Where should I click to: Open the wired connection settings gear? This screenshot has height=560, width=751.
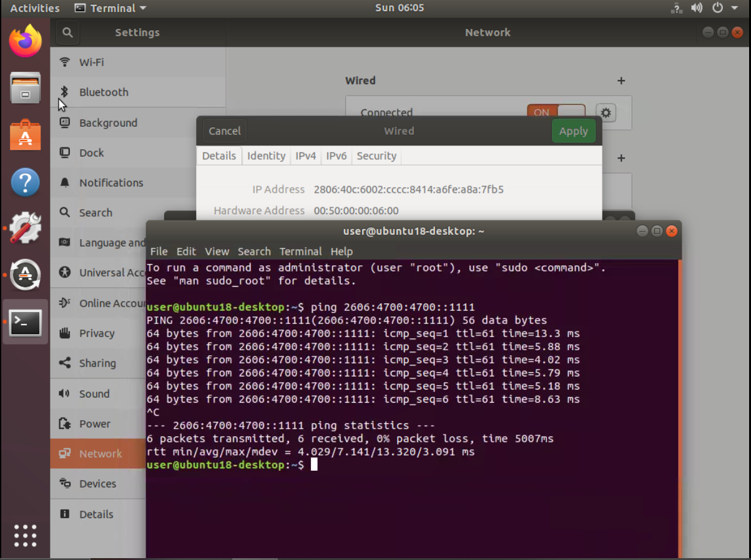(604, 112)
